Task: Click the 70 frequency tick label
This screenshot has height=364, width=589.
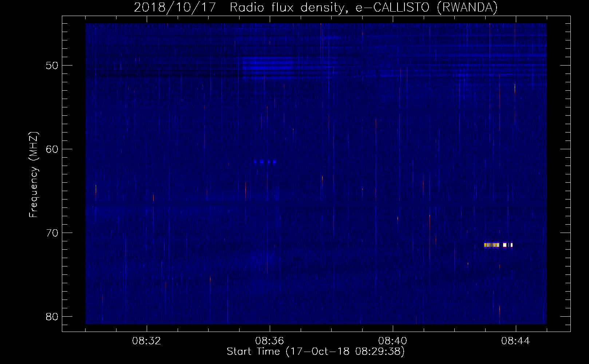Action: (52, 233)
